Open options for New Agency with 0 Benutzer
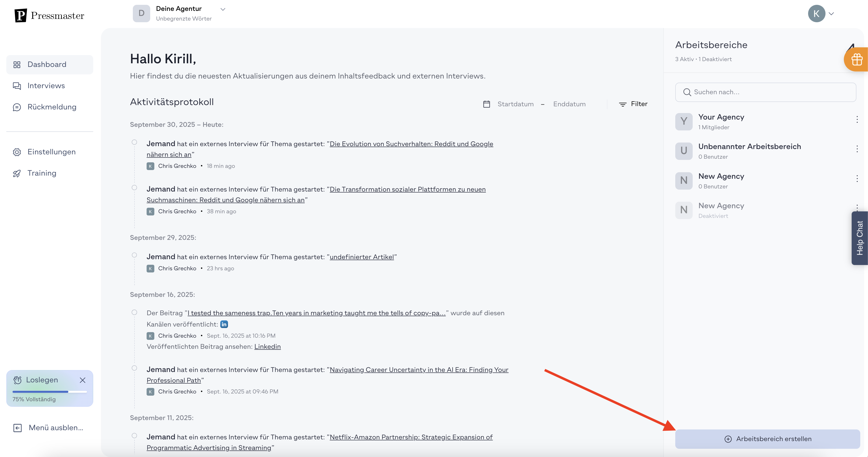The width and height of the screenshot is (868, 457). click(857, 178)
